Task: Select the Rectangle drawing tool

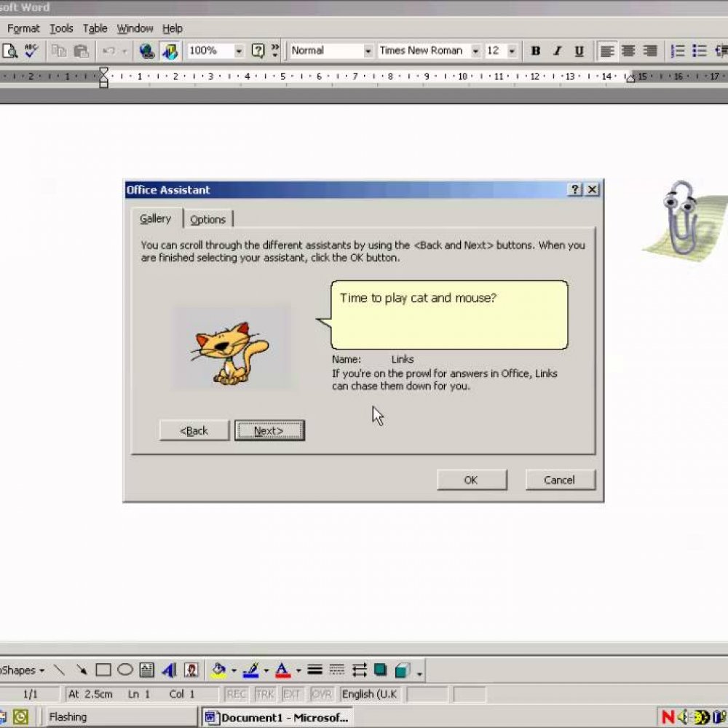Action: point(103,670)
